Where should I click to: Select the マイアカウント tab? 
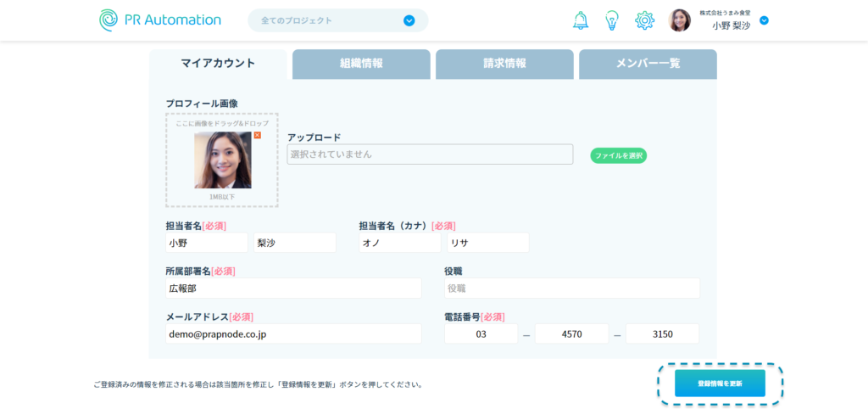point(218,64)
